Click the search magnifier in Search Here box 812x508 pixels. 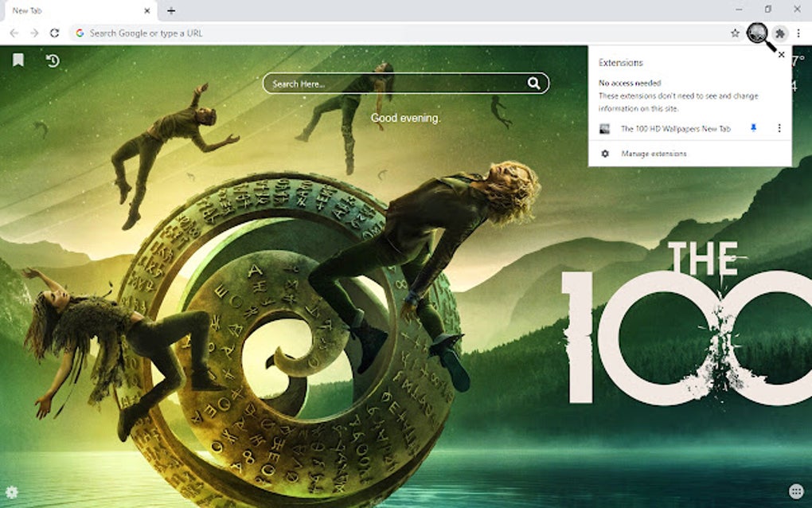click(533, 83)
